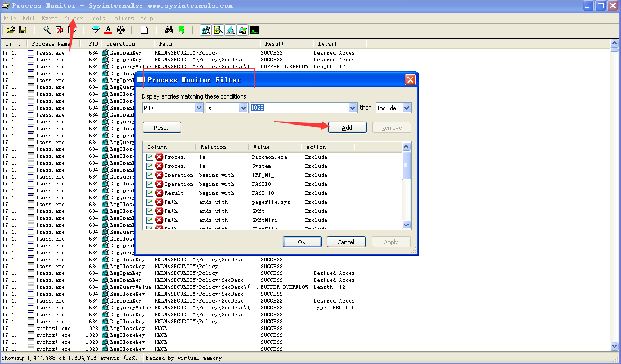Click the red exclude icon on the Procmon.exe row
Screen dimensions: 621x364
tap(159, 157)
